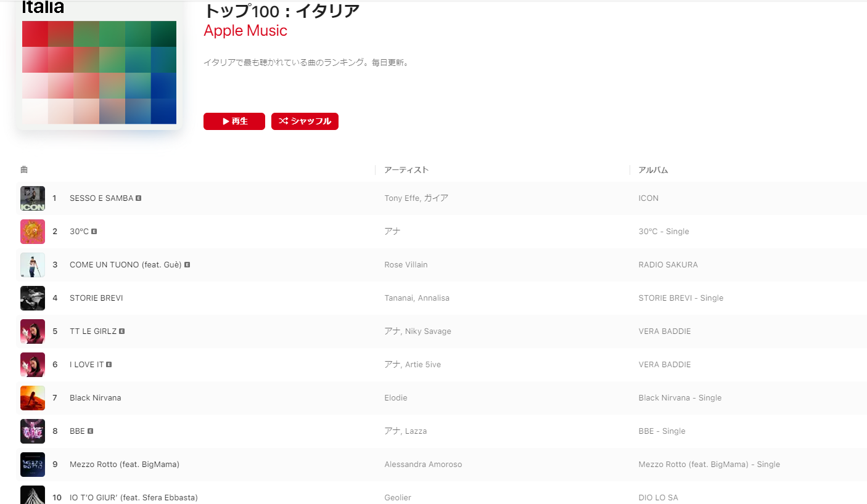Open artist アナ in the 30°C row
Image resolution: width=867 pixels, height=504 pixels.
point(392,232)
